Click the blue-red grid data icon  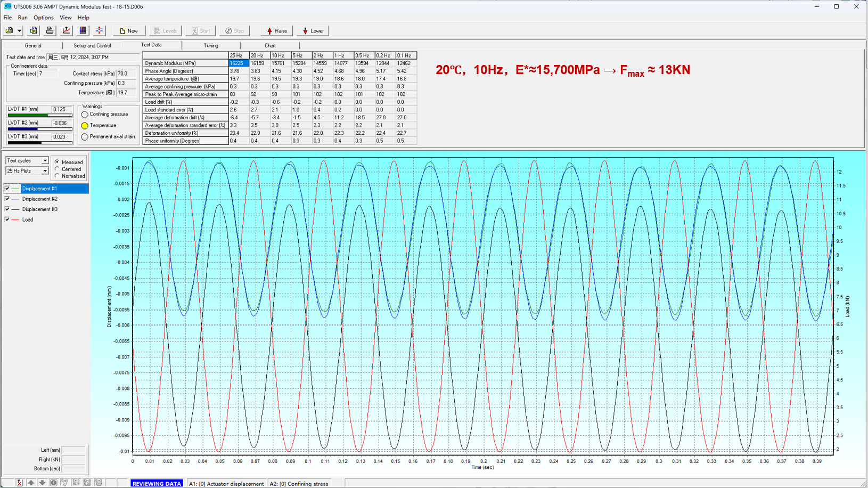click(x=83, y=31)
